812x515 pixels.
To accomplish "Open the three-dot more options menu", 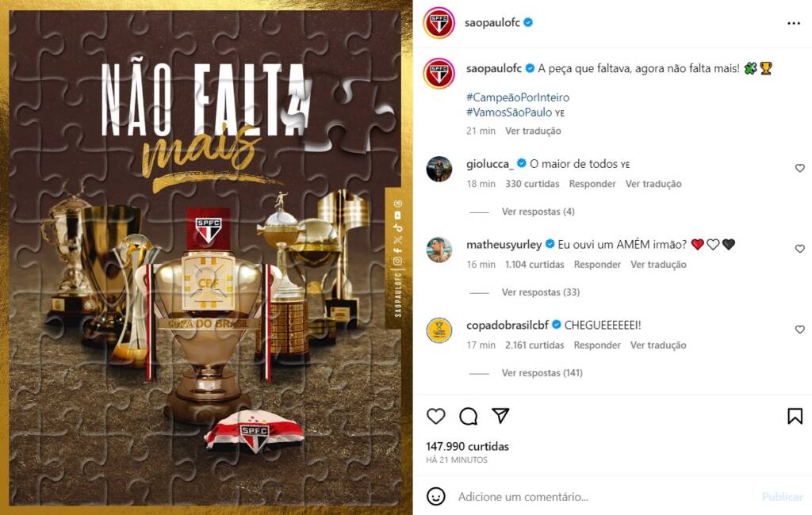I will tap(793, 23).
